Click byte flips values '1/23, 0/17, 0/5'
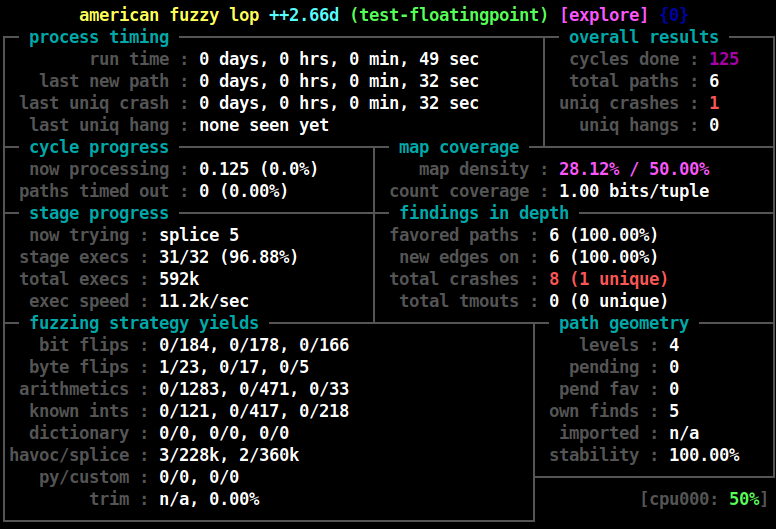The height and width of the screenshot is (529, 776). tap(234, 367)
